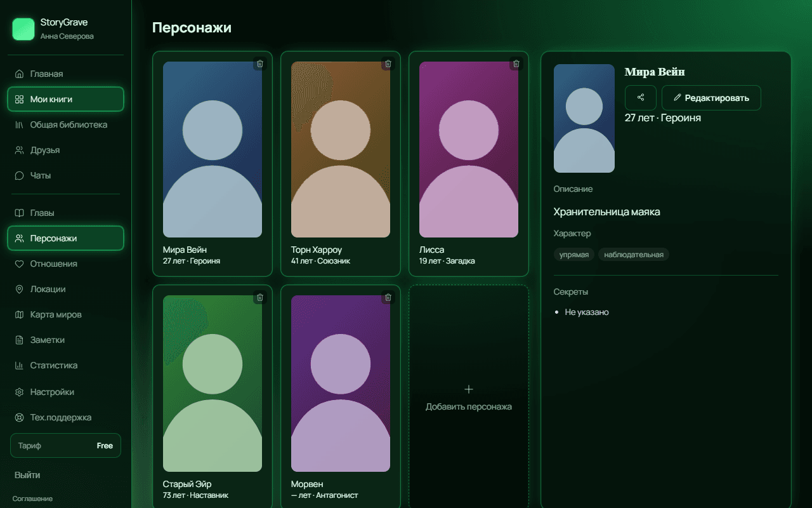Select the Старый Эйр card portrait

(x=213, y=384)
